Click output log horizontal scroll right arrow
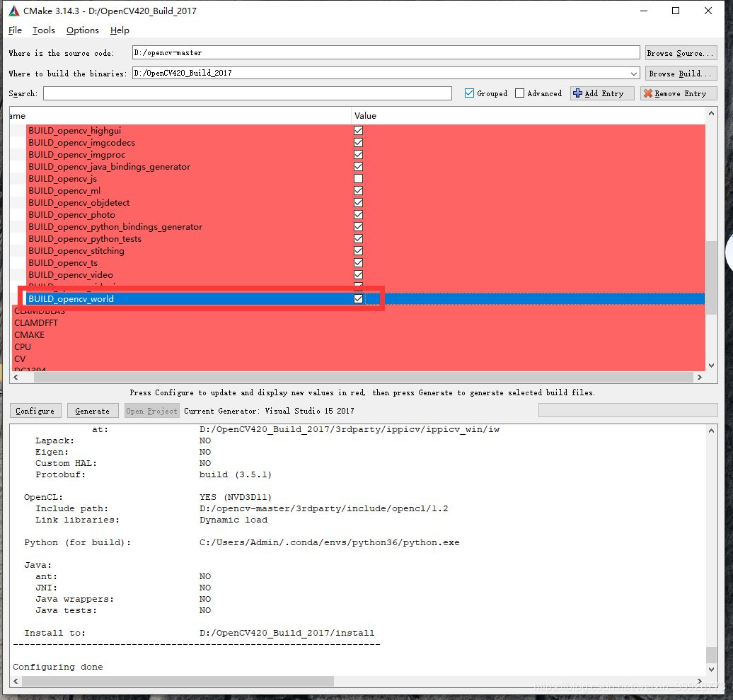The height and width of the screenshot is (700, 733). pos(699,682)
